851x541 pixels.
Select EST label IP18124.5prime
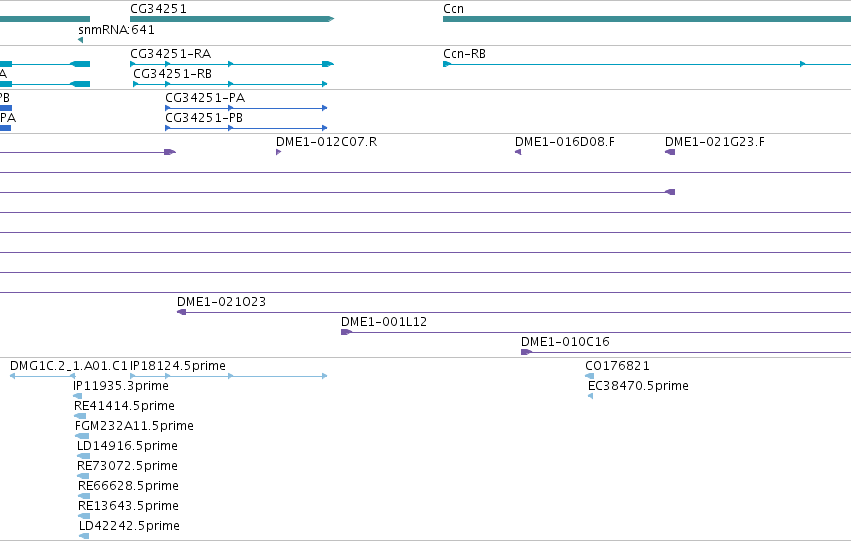click(177, 366)
